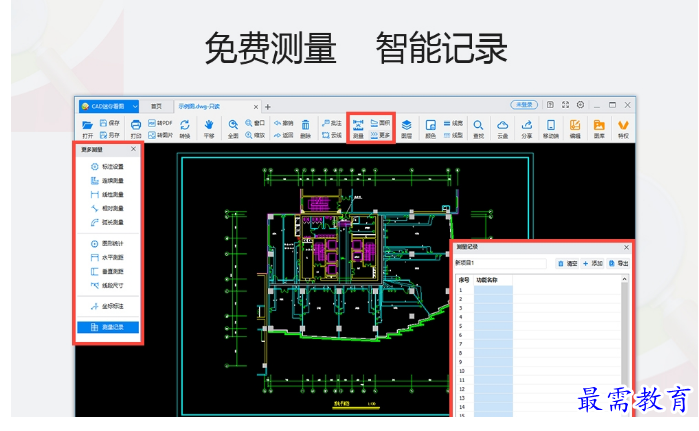The width and height of the screenshot is (699, 431).
Task: Click the record table's scrollbar up arrow
Action: 624,279
